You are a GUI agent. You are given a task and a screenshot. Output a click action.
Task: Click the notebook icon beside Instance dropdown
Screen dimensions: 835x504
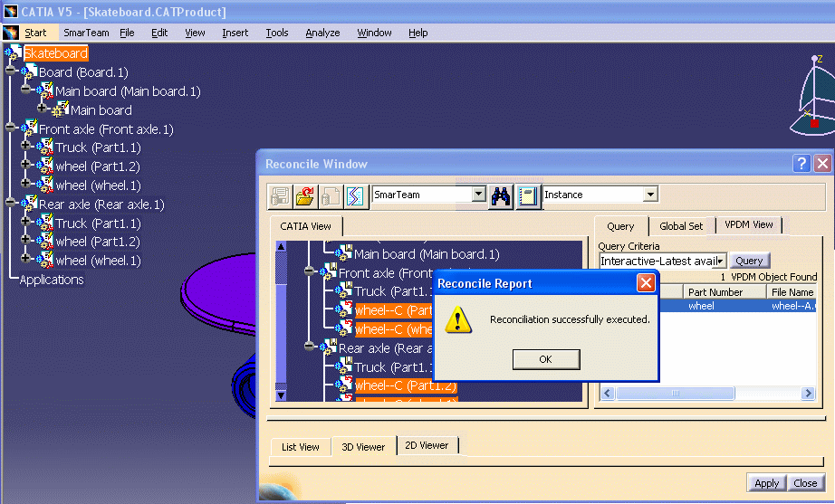click(528, 195)
